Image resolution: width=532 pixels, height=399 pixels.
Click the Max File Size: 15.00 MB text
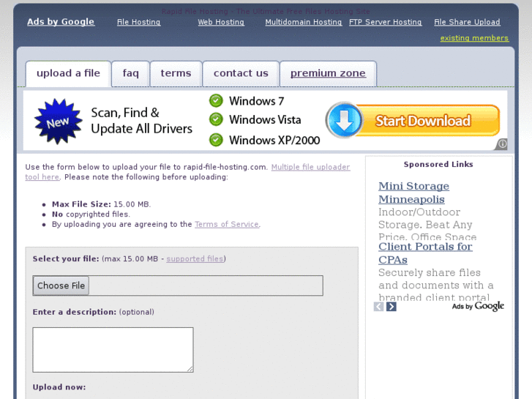[x=101, y=204]
